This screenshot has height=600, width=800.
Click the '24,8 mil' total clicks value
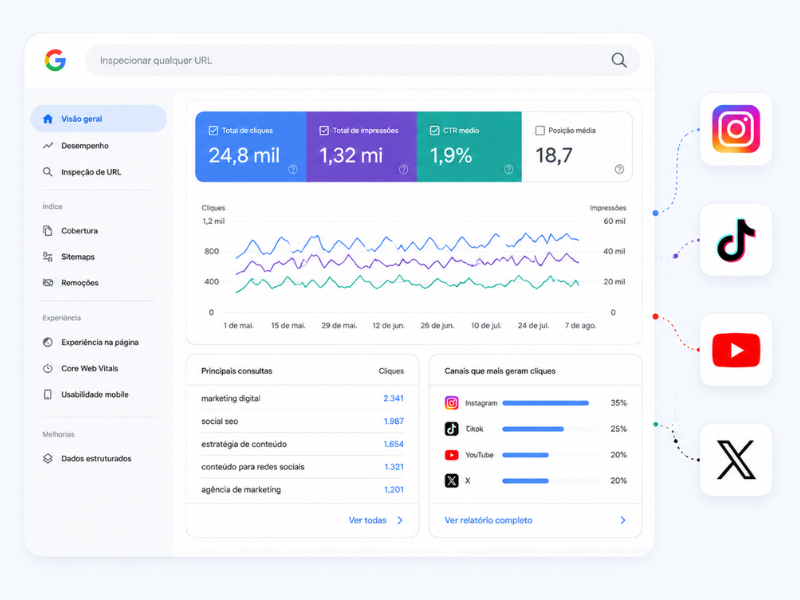[244, 155]
